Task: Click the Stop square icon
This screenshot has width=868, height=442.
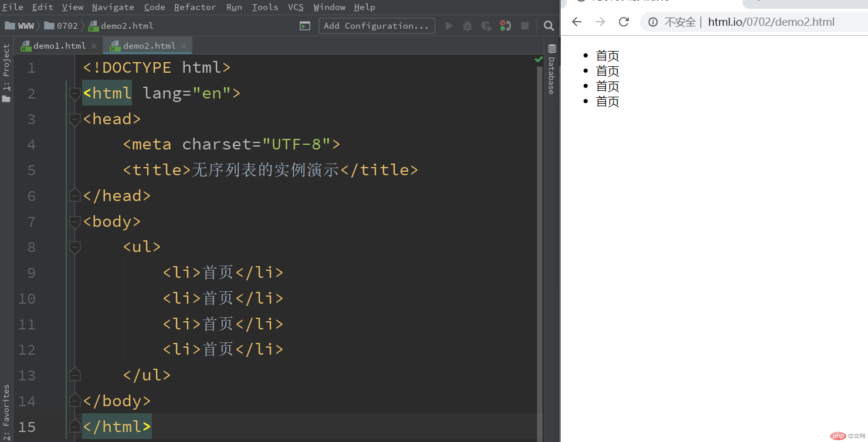Action: point(525,26)
